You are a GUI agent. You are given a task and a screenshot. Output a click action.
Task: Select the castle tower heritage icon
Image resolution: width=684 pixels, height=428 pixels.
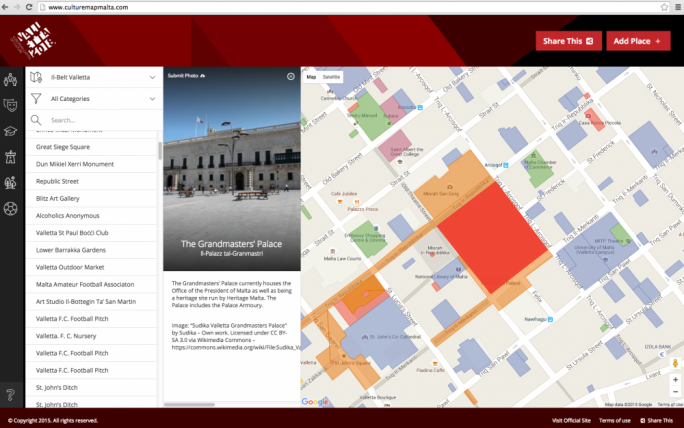(x=11, y=157)
